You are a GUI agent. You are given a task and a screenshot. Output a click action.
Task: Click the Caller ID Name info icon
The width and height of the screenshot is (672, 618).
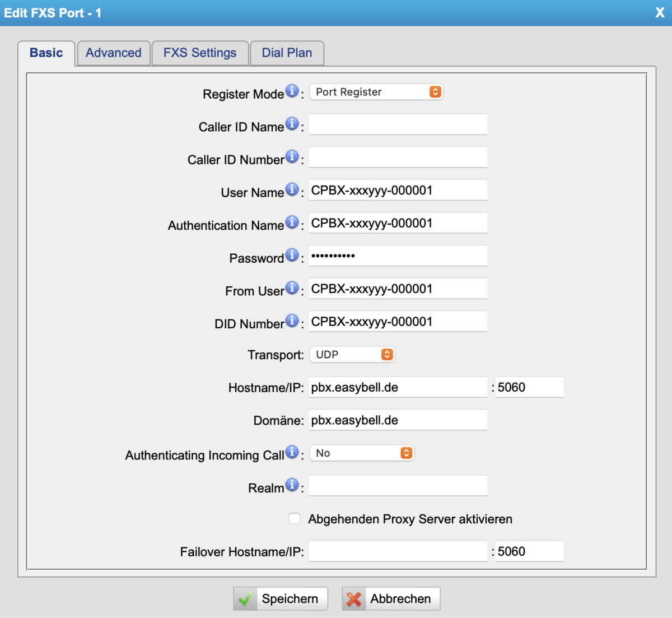coord(292,124)
